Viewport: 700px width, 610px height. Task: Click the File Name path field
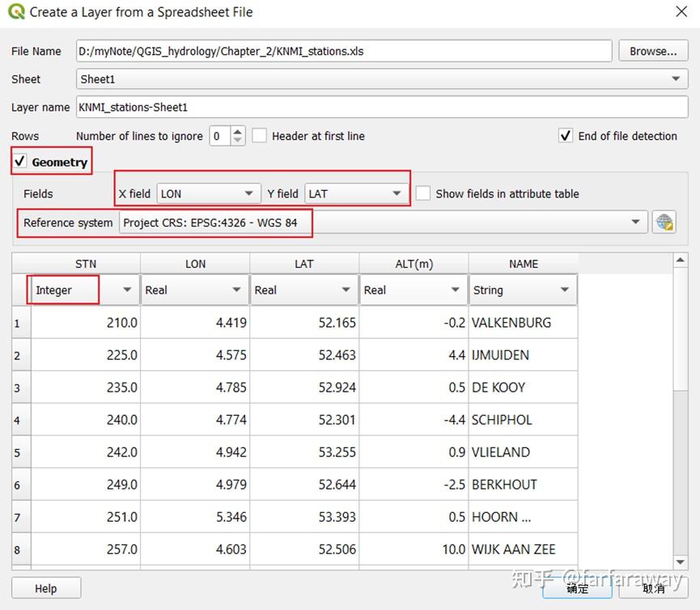pyautogui.click(x=344, y=51)
